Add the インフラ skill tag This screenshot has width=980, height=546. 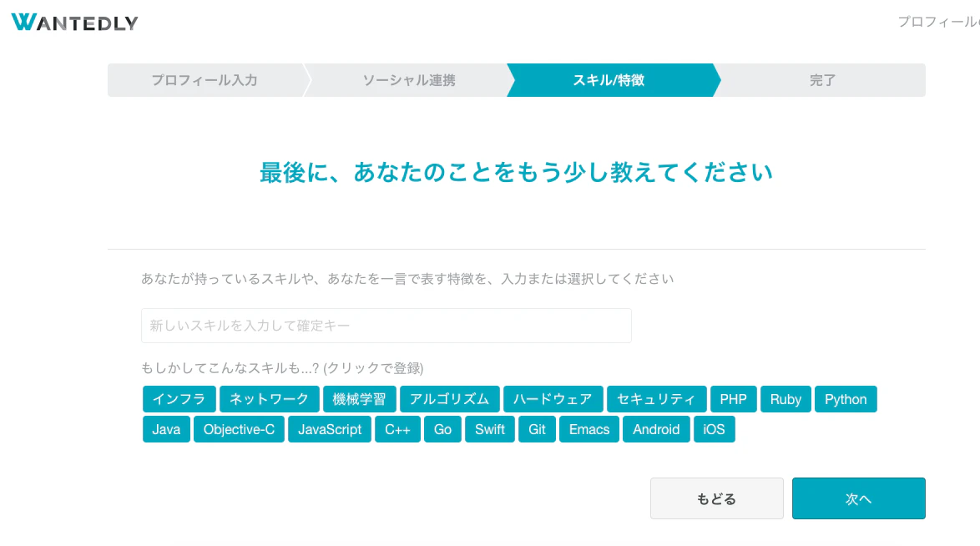(179, 399)
